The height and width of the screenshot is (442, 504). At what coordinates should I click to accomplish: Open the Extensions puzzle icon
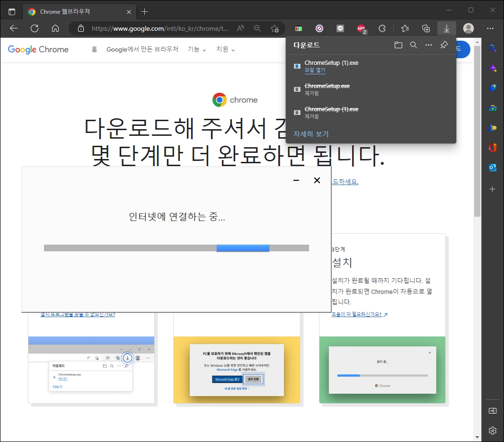[382, 28]
